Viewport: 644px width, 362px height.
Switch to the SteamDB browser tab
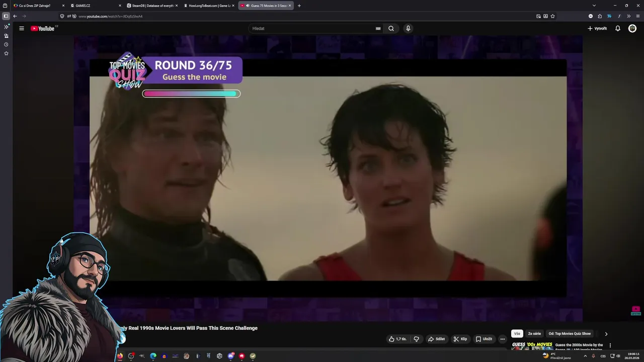[153, 6]
